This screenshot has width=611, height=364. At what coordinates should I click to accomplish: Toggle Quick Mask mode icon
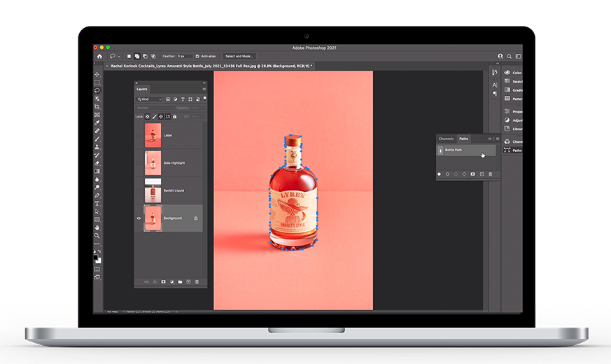[x=97, y=269]
